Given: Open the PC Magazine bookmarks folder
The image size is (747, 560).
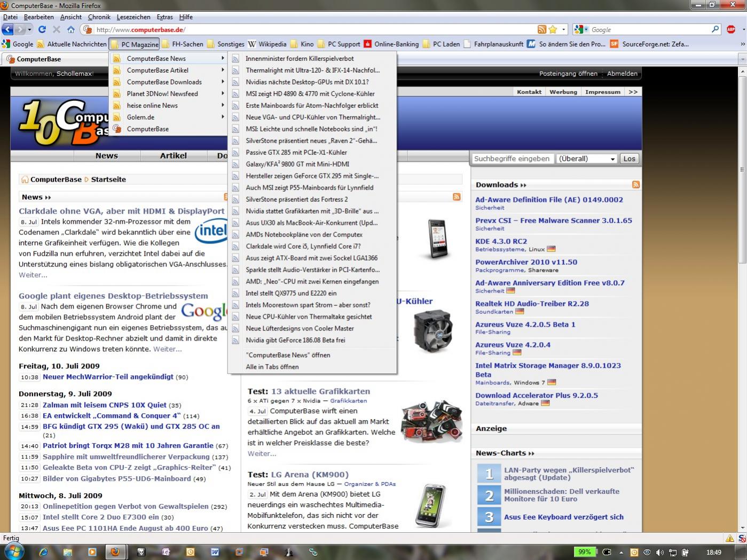Looking at the screenshot, I should point(135,44).
